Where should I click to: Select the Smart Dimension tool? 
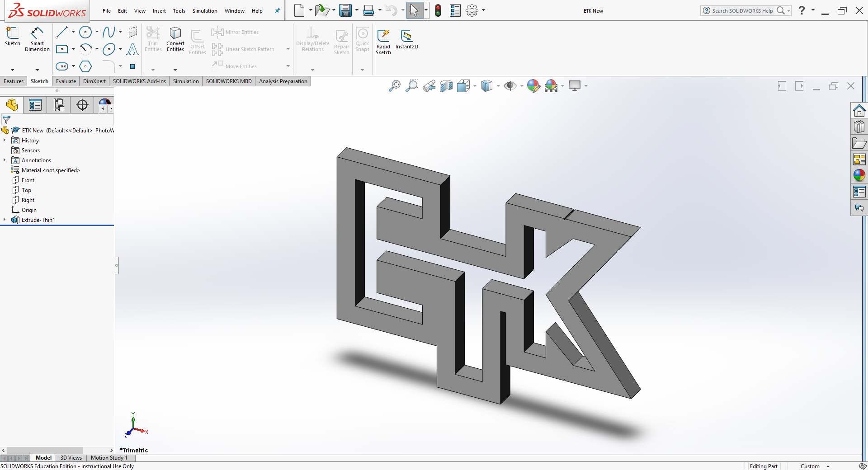(37, 39)
